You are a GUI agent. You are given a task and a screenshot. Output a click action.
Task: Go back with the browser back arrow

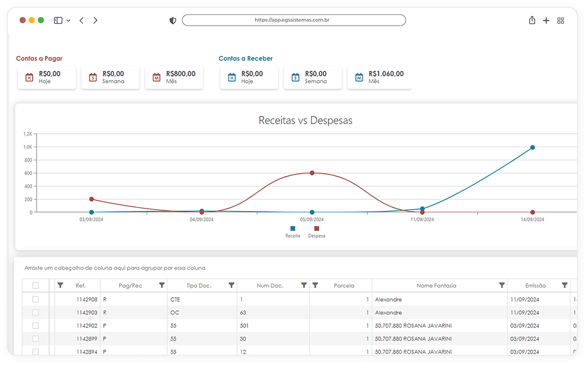(81, 20)
